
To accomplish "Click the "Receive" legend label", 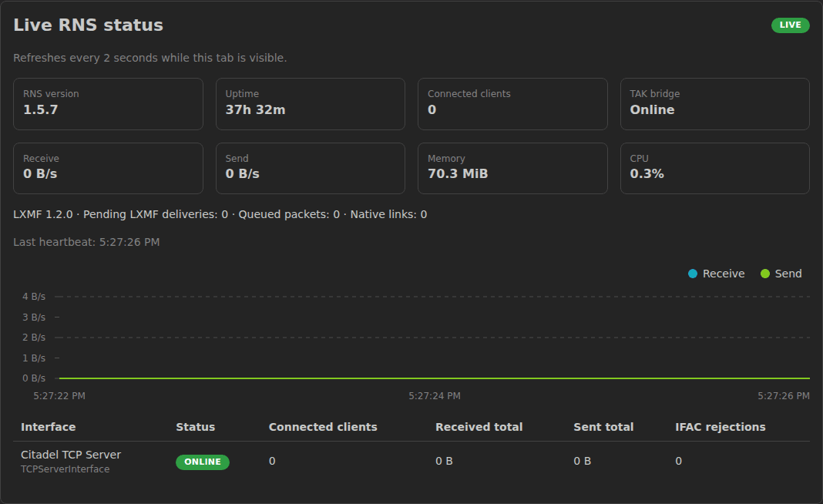I will pyautogui.click(x=724, y=274).
